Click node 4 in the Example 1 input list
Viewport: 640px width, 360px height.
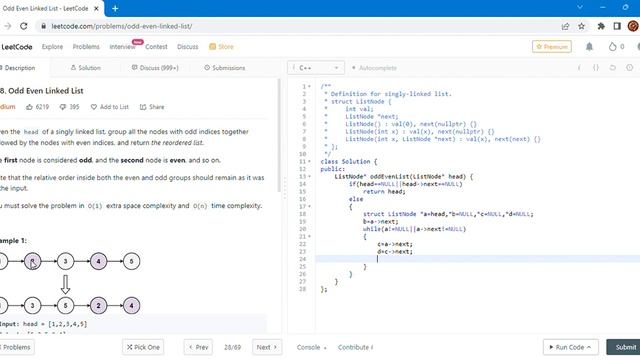point(98,261)
